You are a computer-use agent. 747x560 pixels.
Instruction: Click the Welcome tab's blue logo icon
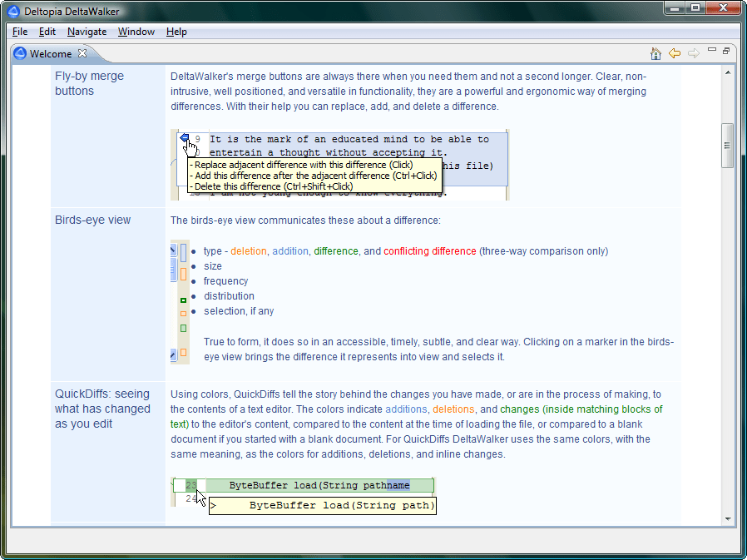click(20, 53)
